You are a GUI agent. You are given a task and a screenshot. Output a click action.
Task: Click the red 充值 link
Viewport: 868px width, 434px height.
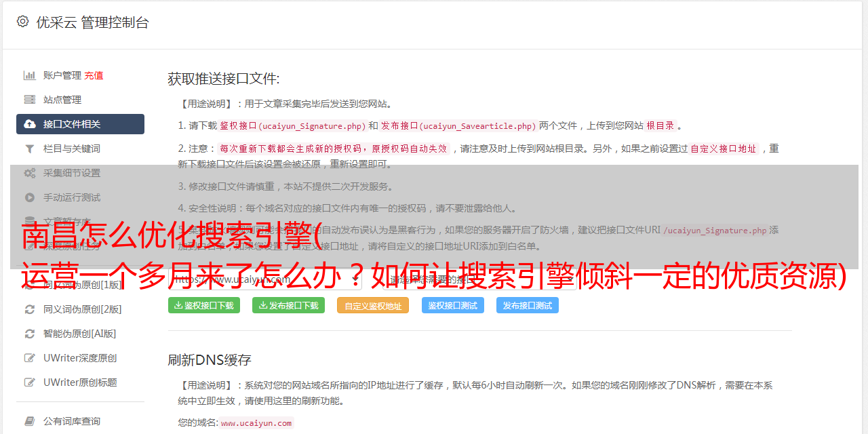click(94, 75)
